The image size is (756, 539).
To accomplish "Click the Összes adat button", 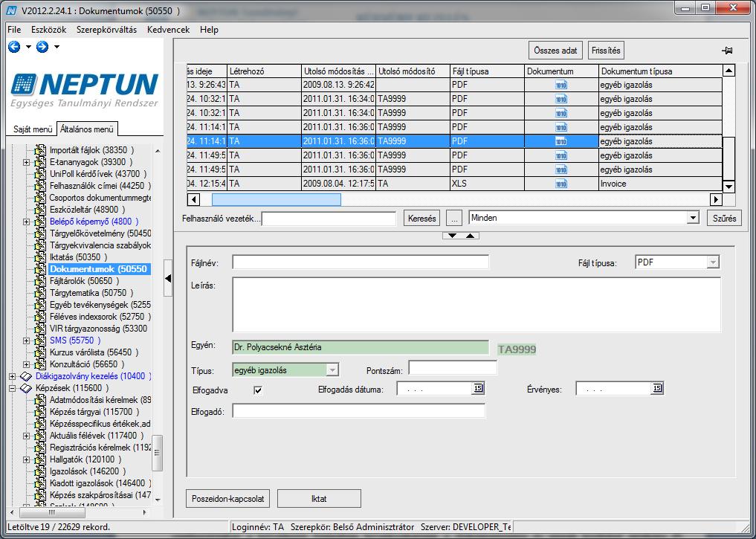I will tap(555, 50).
